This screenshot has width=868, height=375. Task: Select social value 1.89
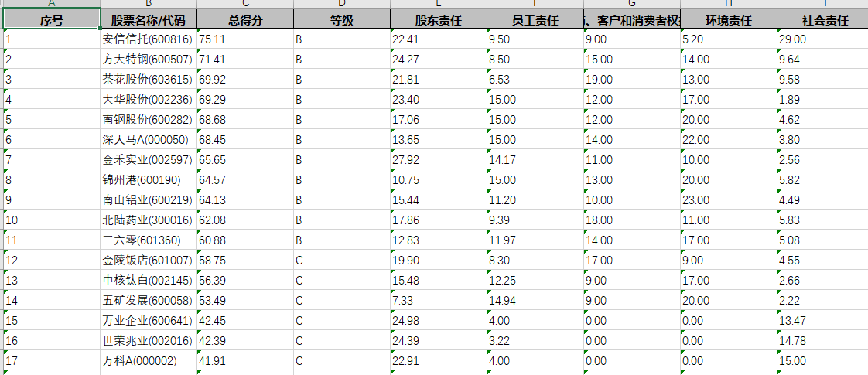pyautogui.click(x=822, y=99)
